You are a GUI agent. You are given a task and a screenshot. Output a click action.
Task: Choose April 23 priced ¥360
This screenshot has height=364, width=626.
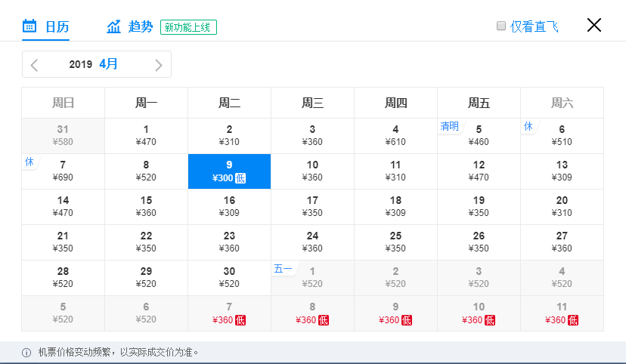(229, 242)
